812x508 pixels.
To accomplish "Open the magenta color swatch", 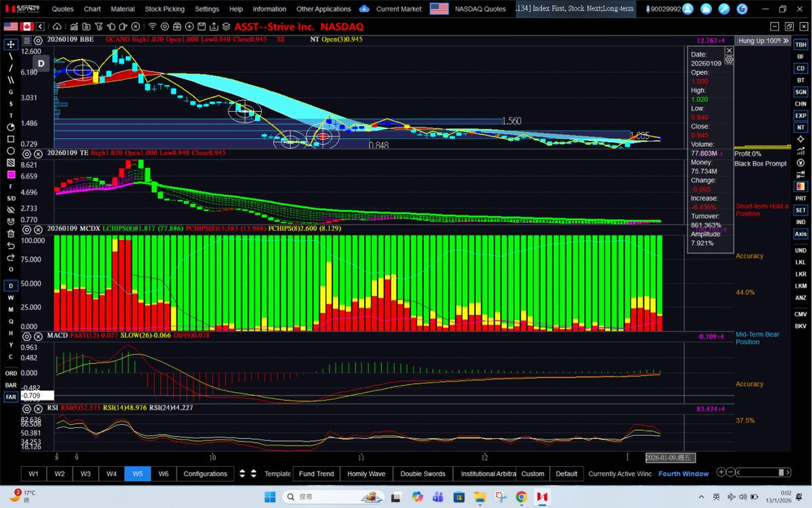I will coord(11,175).
